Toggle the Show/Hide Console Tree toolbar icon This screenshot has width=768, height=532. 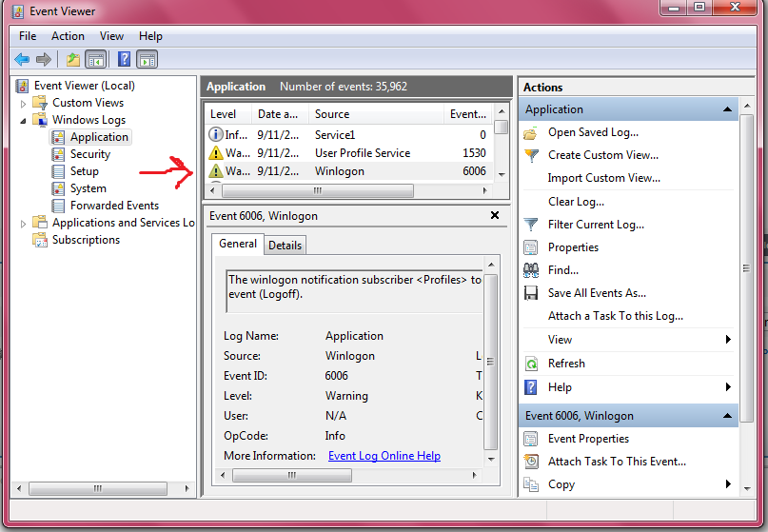click(95, 60)
